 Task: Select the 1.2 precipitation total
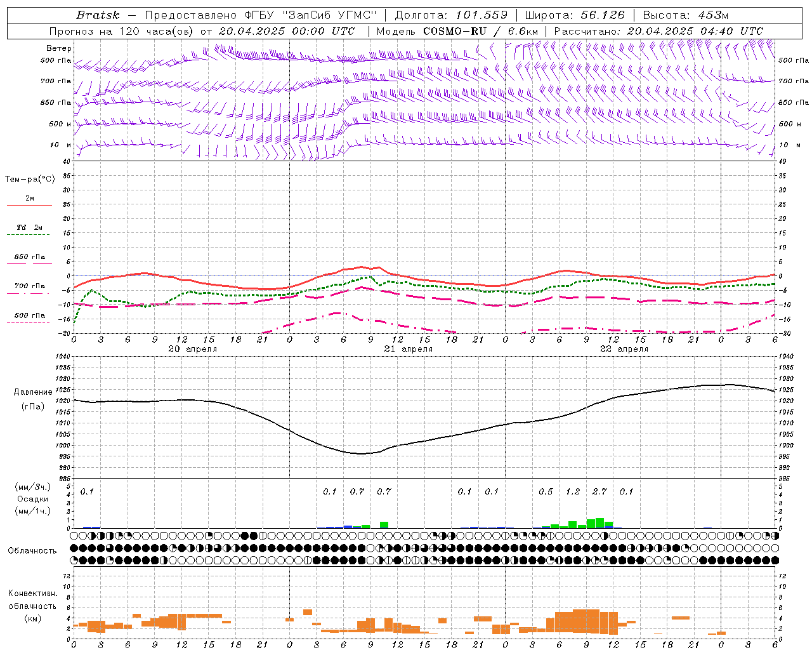(573, 491)
